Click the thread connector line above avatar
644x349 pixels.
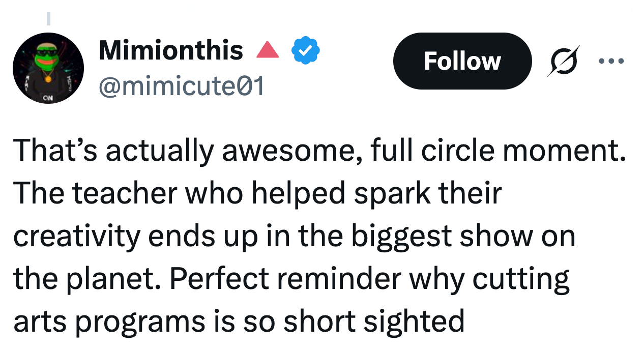(x=48, y=18)
